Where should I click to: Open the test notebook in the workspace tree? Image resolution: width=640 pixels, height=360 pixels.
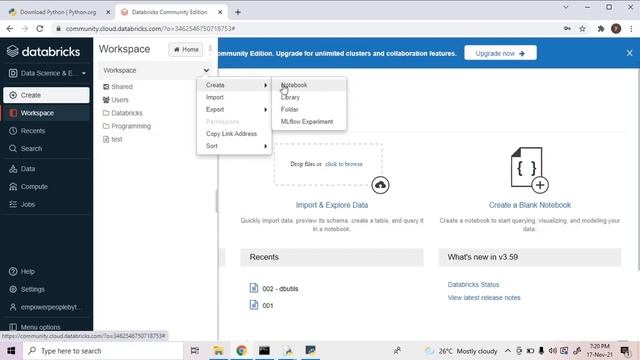[113, 139]
